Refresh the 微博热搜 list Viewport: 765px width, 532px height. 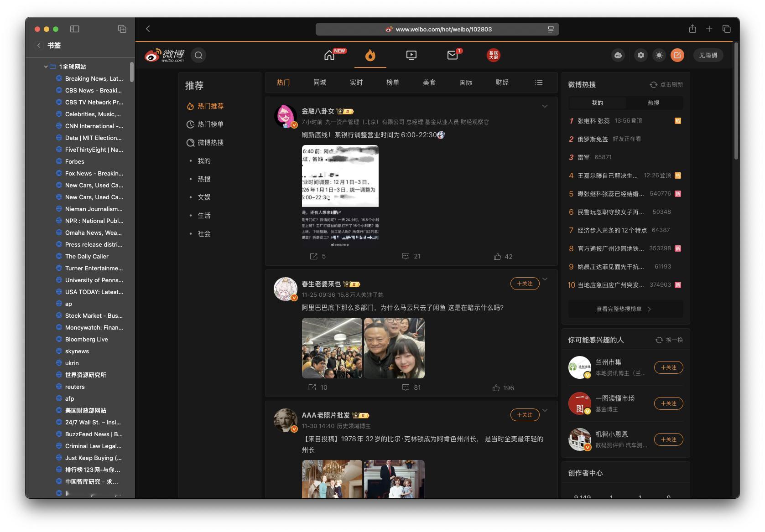[666, 85]
